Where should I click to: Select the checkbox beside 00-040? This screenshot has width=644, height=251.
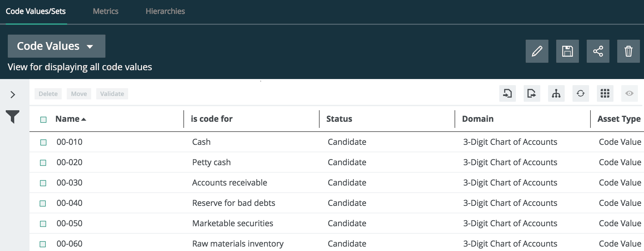[43, 203]
